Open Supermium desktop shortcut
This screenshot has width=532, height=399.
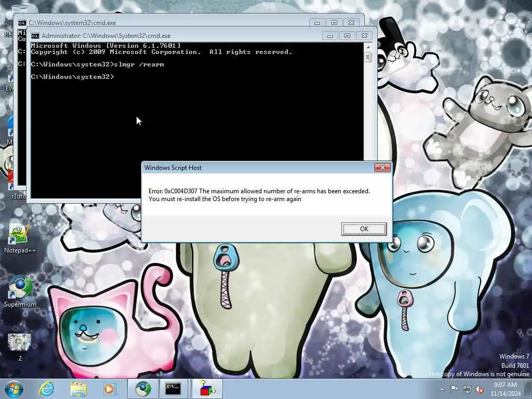(20, 292)
